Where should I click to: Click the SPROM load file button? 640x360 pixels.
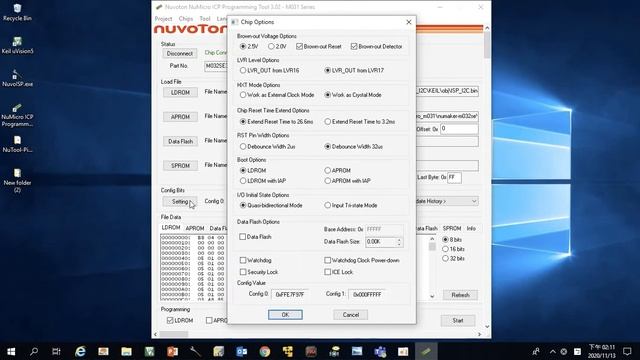(x=180, y=165)
